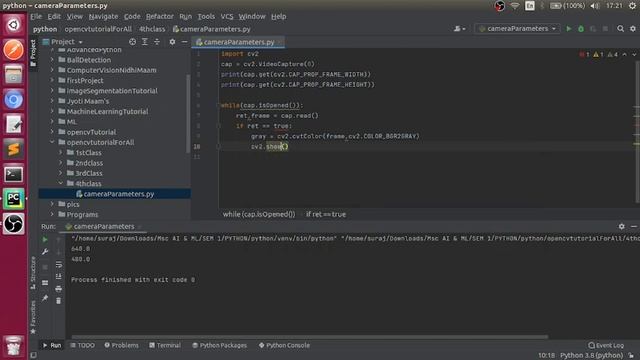640x360 pixels.
Task: Open Favorites side tool window
Action: coord(33,317)
